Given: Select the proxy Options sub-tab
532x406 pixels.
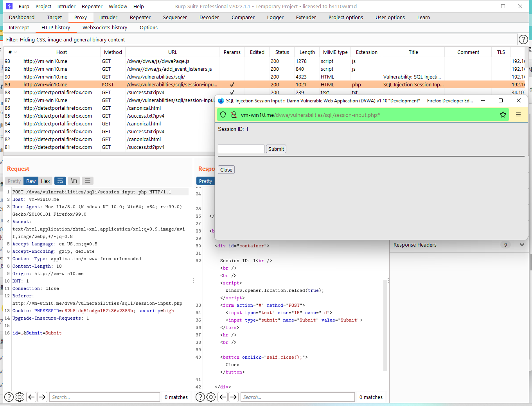Looking at the screenshot, I should pos(149,27).
